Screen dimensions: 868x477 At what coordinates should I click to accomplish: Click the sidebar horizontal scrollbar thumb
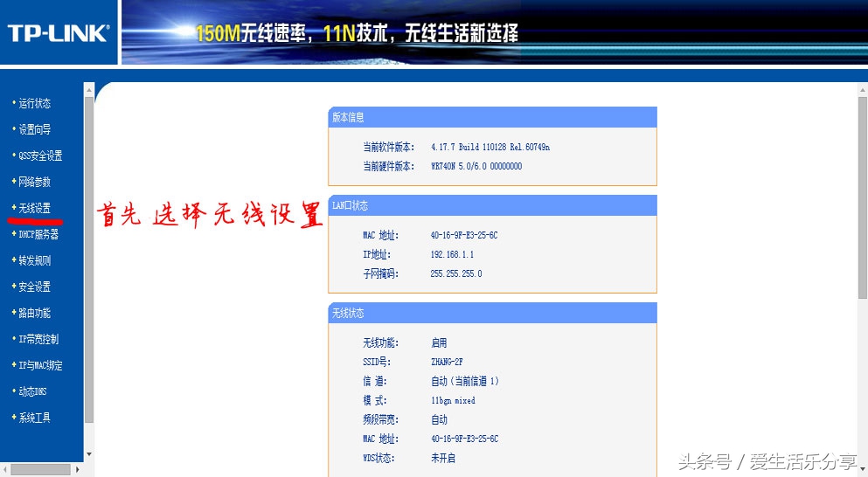(40, 469)
